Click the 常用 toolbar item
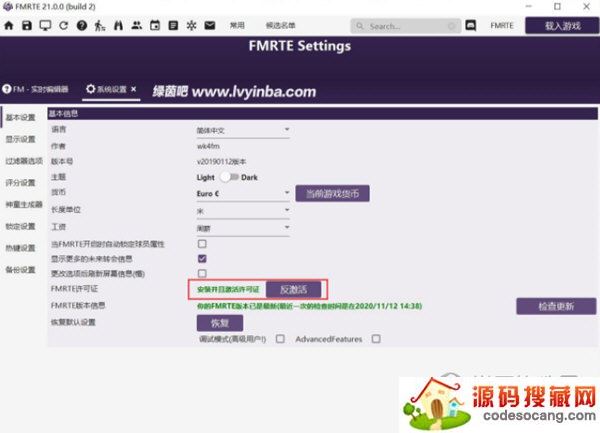The image size is (600, 433). click(237, 26)
